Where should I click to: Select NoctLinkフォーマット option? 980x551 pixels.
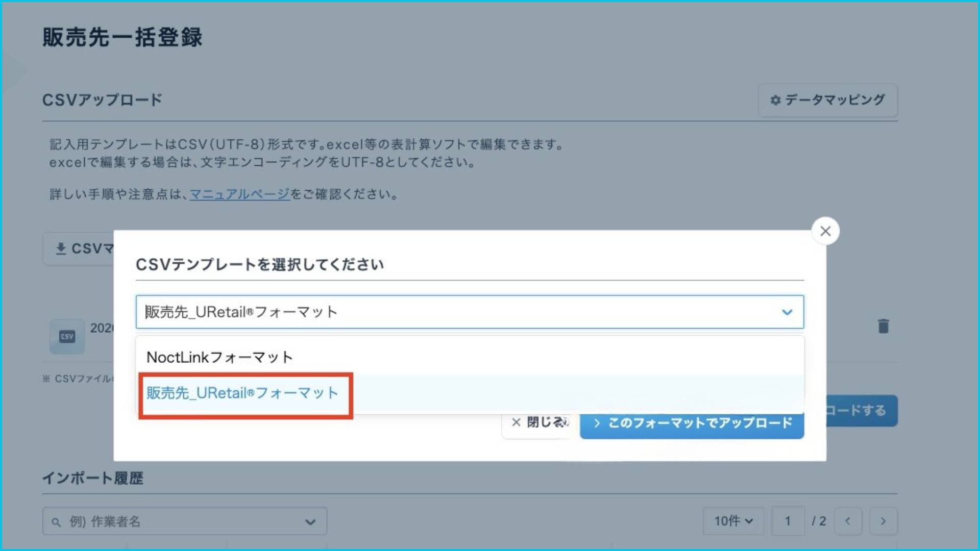[x=219, y=357]
